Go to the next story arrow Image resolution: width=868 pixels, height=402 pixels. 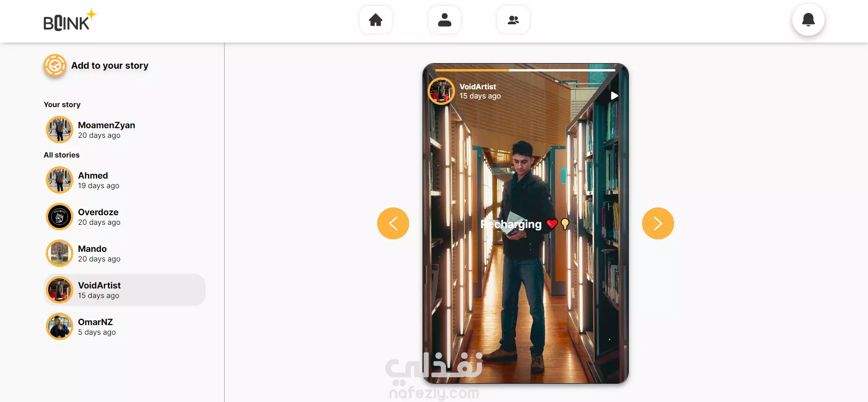658,223
